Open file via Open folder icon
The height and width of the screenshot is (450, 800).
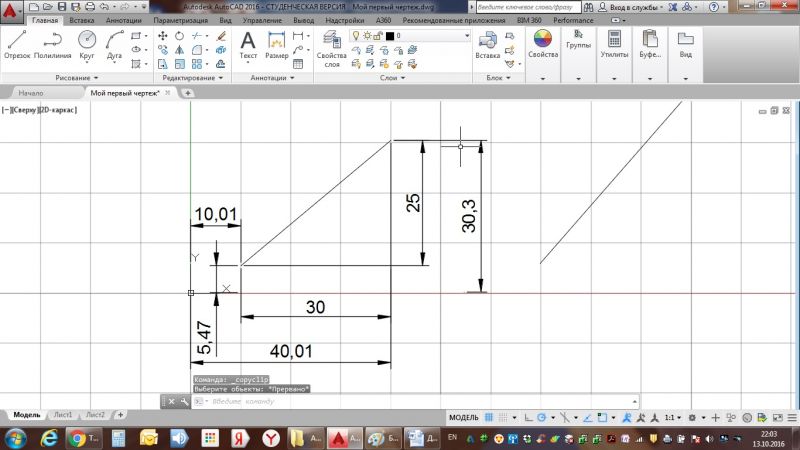47,7
